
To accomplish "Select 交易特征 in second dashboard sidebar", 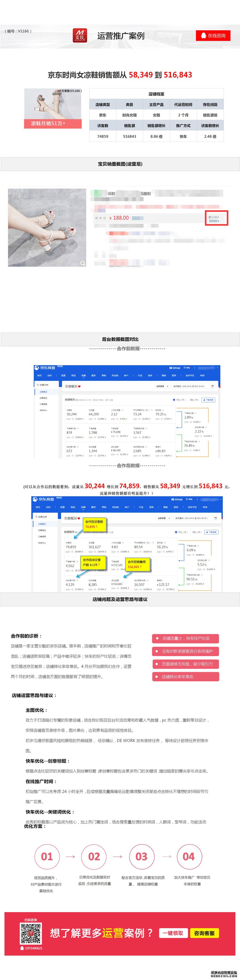I will coord(42,530).
